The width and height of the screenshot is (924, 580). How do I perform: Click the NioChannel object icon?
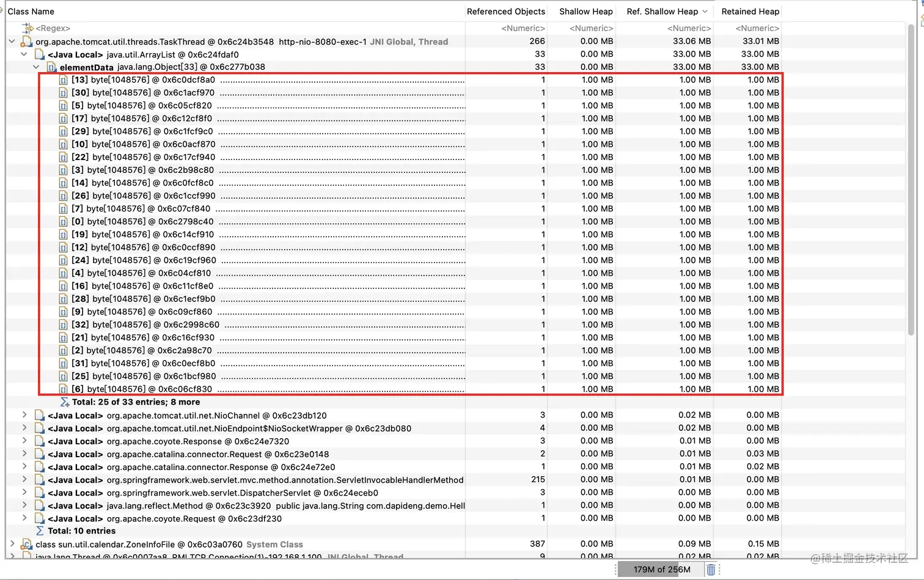pyautogui.click(x=40, y=415)
